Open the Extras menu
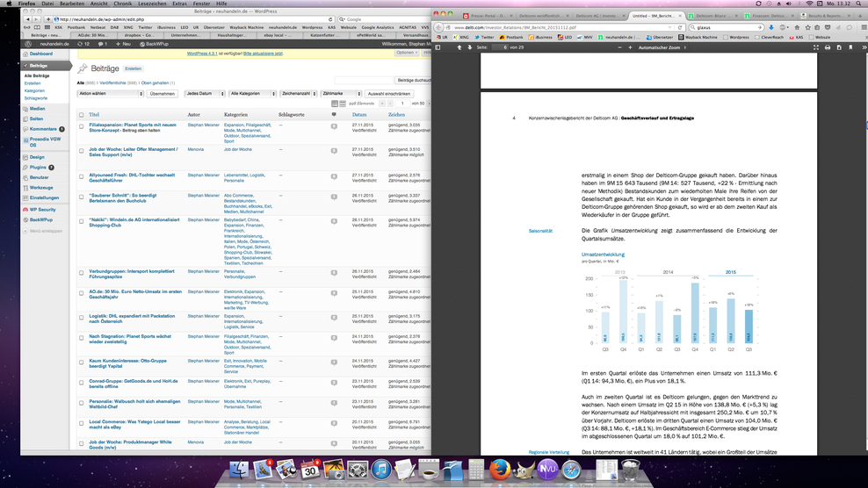The height and width of the screenshot is (488, 868). click(179, 4)
